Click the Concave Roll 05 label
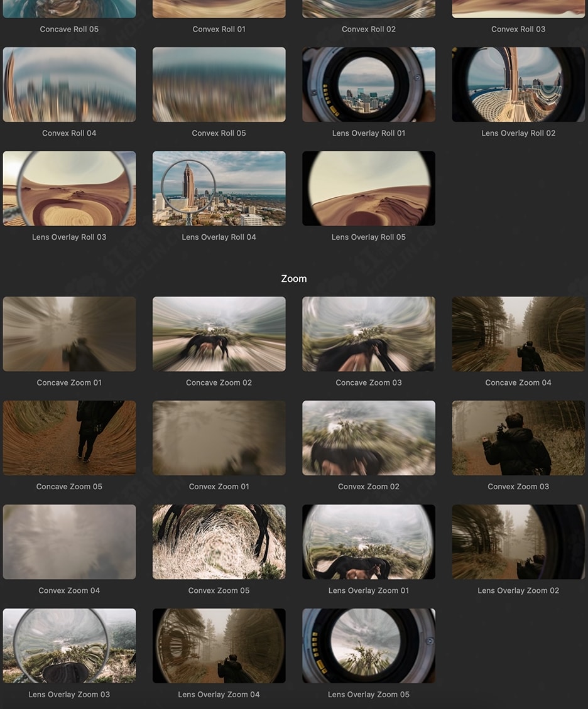Image resolution: width=588 pixels, height=709 pixels. click(69, 29)
